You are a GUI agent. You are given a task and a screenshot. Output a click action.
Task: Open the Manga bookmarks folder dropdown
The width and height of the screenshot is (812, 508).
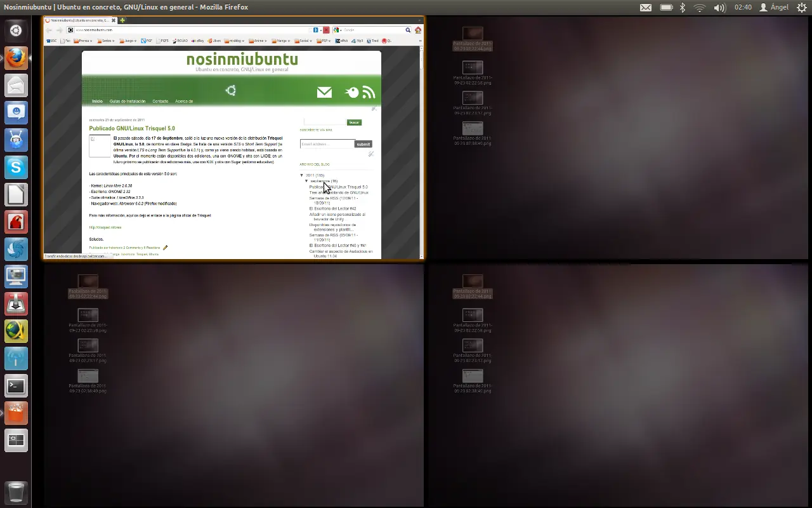(x=281, y=41)
